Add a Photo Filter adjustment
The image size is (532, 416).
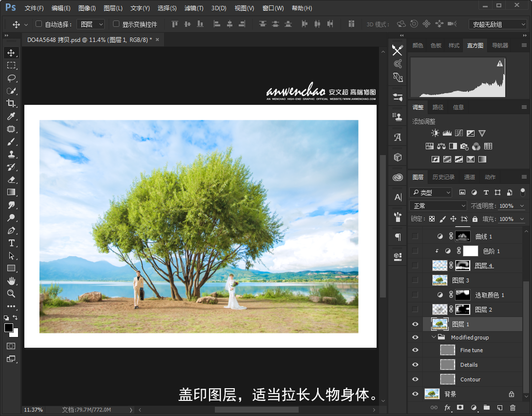point(464,146)
